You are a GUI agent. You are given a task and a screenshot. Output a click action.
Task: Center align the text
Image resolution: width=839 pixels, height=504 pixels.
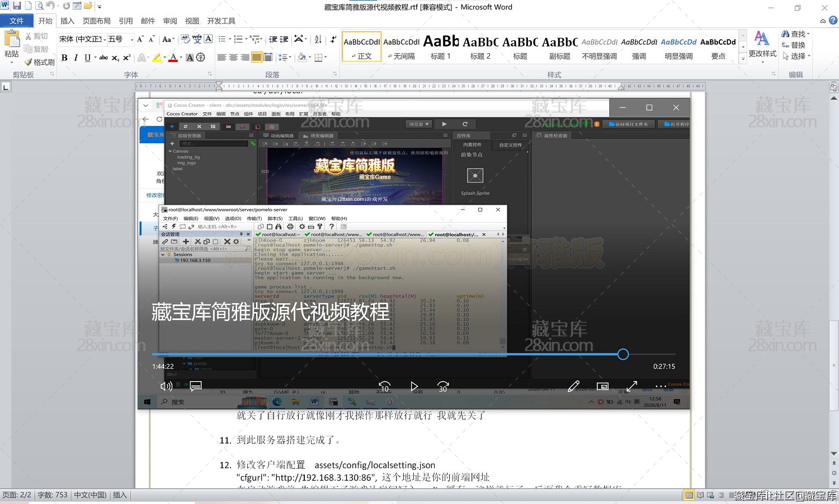click(x=233, y=58)
